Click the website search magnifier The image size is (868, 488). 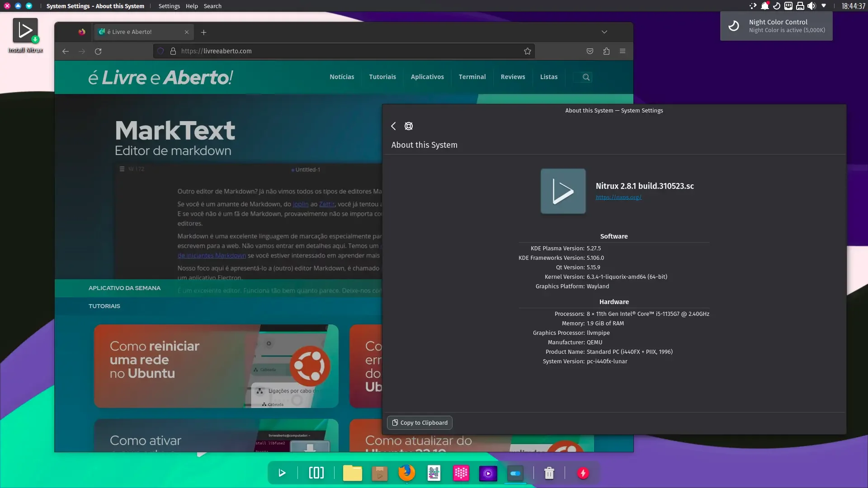click(x=586, y=77)
